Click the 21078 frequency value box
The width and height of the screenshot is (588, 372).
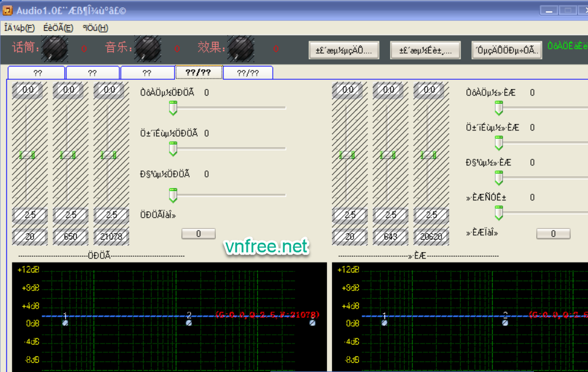(x=111, y=237)
